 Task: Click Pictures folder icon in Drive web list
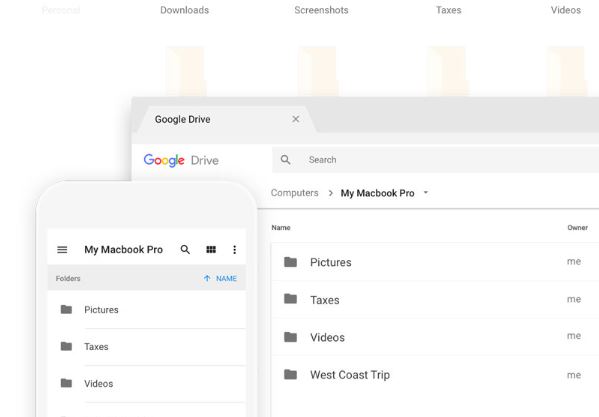tap(290, 262)
